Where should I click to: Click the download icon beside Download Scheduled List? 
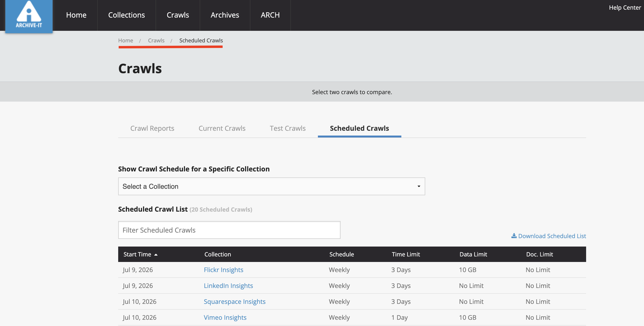[x=514, y=236]
